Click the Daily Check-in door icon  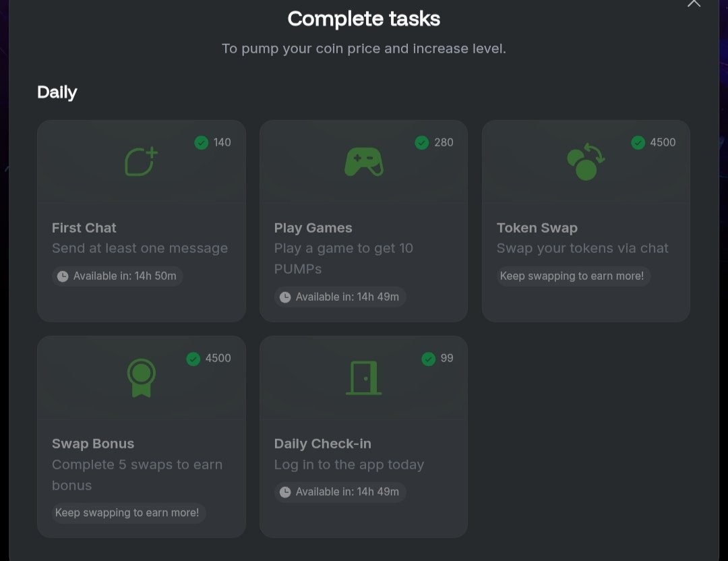point(364,378)
